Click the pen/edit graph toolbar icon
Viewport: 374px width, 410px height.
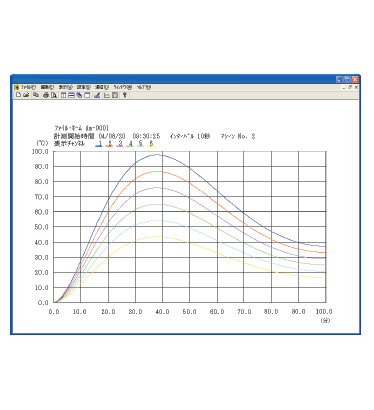(97, 95)
